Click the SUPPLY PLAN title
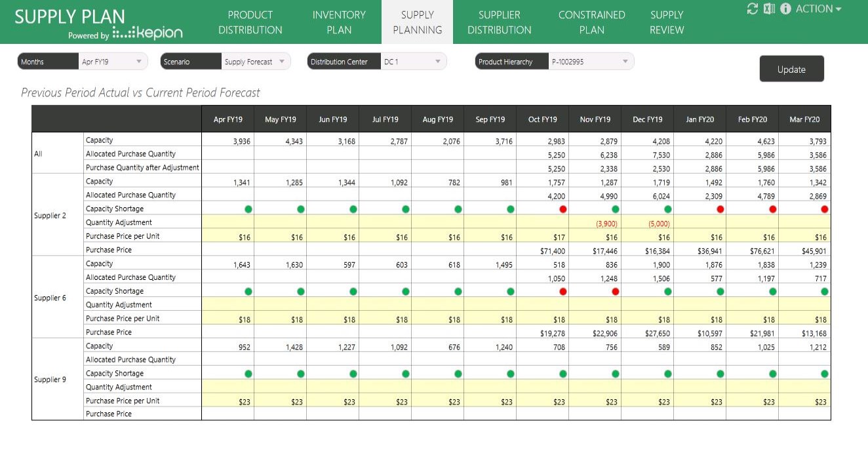Viewport: 868px width, 472px height. point(69,16)
